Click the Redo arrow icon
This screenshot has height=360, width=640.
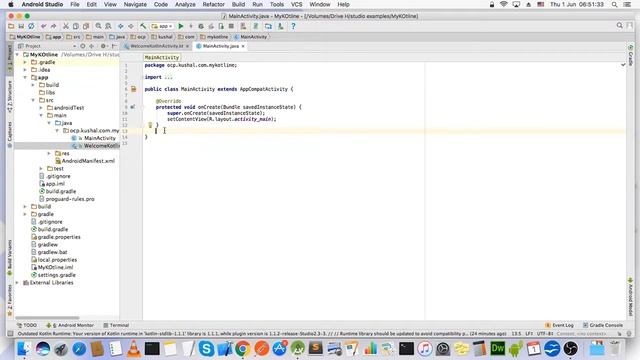pos(53,26)
